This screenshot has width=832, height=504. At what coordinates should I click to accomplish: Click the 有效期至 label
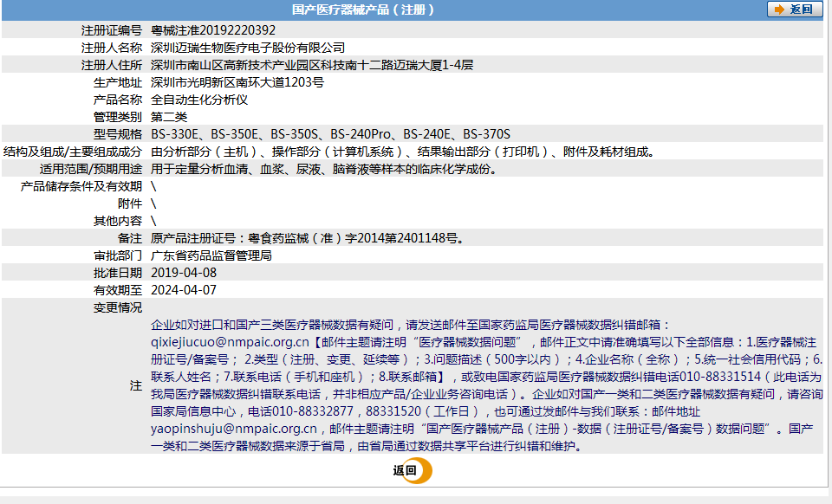tap(118, 290)
